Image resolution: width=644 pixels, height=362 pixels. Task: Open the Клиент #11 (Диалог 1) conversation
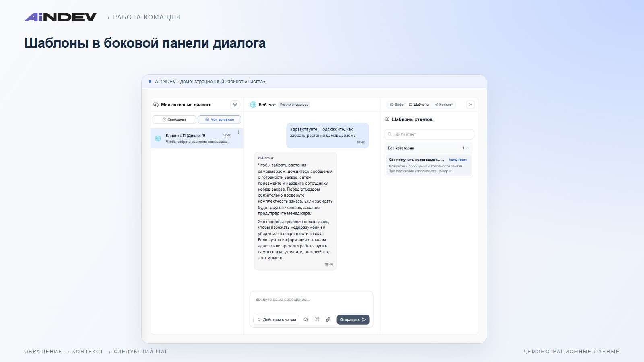pos(197,138)
